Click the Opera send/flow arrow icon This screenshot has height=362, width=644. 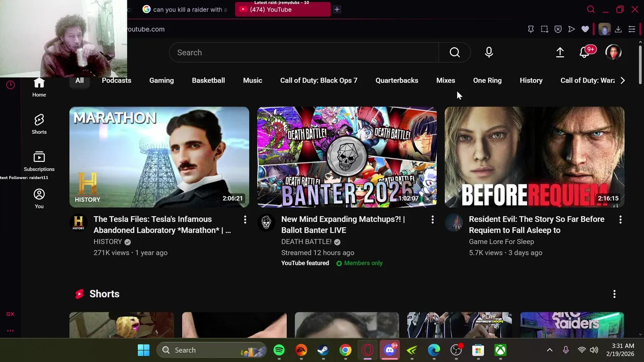coord(572,29)
